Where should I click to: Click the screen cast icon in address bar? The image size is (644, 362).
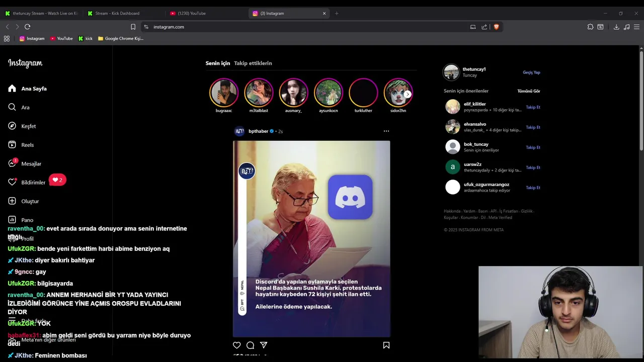(x=473, y=27)
